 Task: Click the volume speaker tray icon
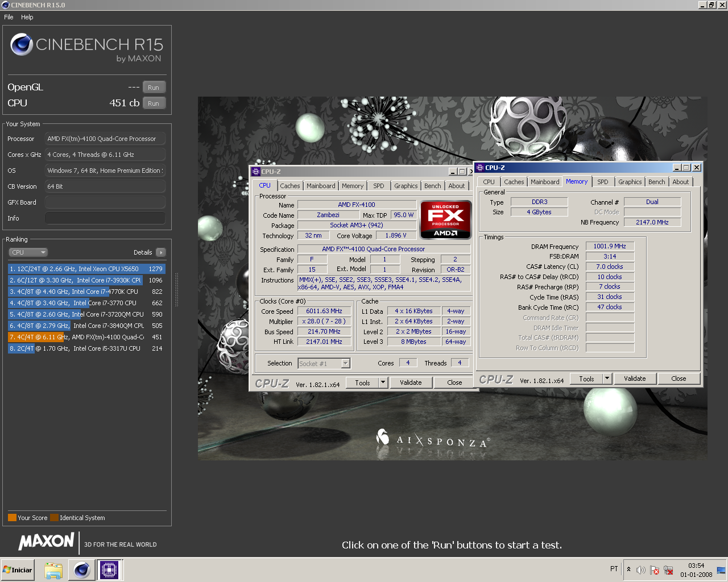640,570
